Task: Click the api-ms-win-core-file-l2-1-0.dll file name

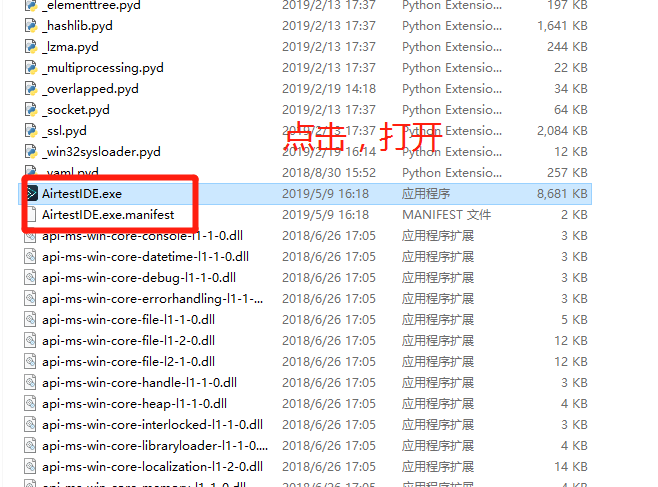Action: (x=128, y=362)
